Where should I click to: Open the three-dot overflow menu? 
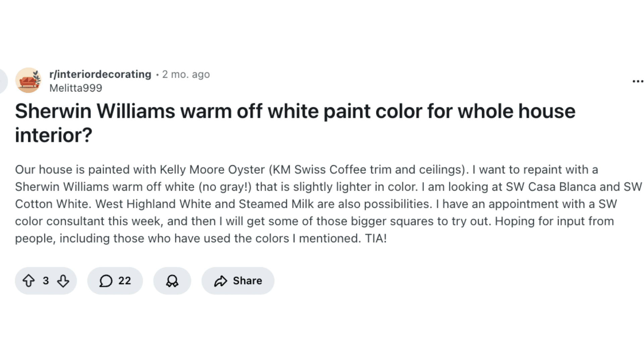coord(637,81)
